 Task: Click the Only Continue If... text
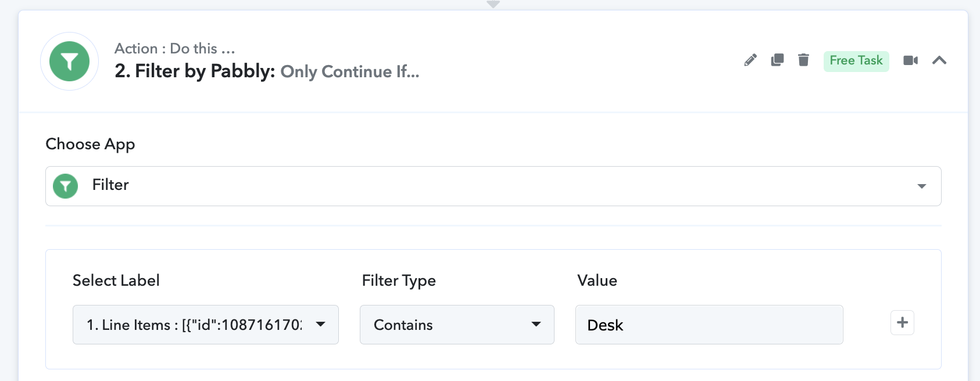click(x=350, y=72)
